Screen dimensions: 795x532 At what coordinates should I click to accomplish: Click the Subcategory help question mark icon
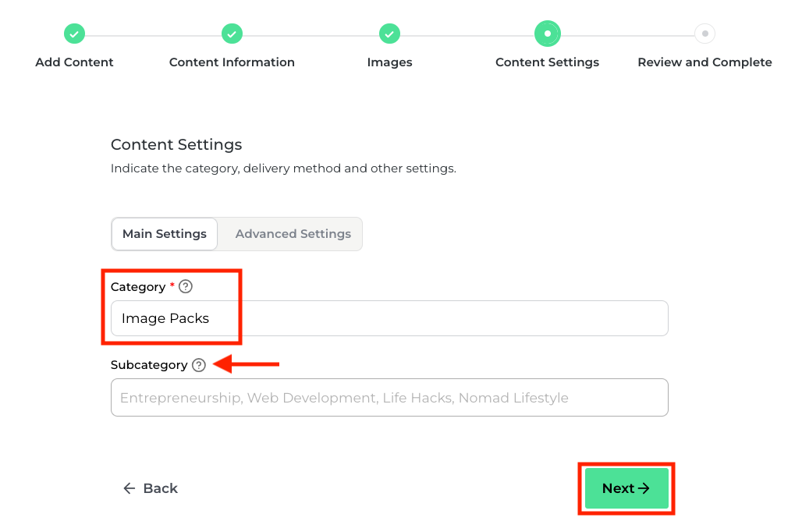point(199,365)
